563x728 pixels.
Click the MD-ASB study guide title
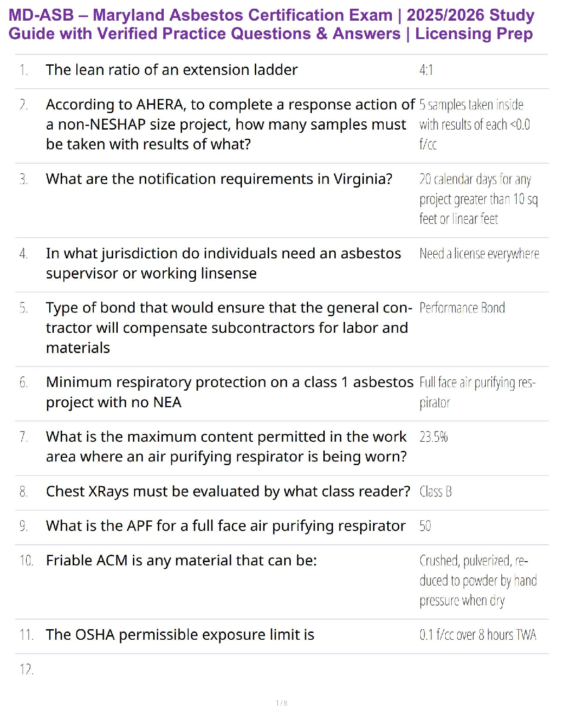click(271, 24)
